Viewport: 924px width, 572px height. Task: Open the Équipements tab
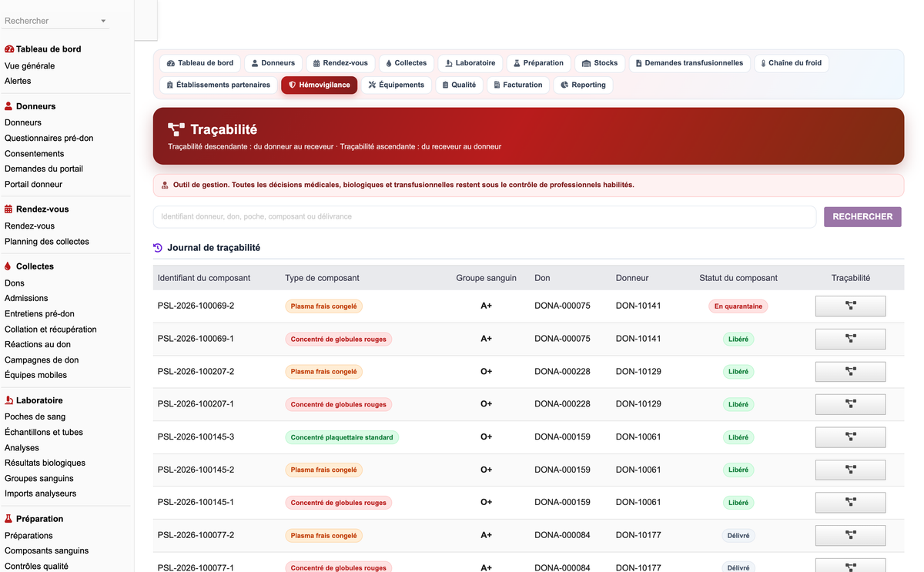pos(396,85)
